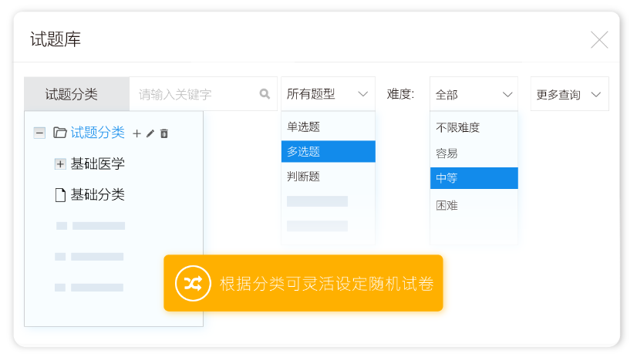The image size is (637, 364).
Task: Click the document icon beside 基础分类
Action: (x=60, y=195)
